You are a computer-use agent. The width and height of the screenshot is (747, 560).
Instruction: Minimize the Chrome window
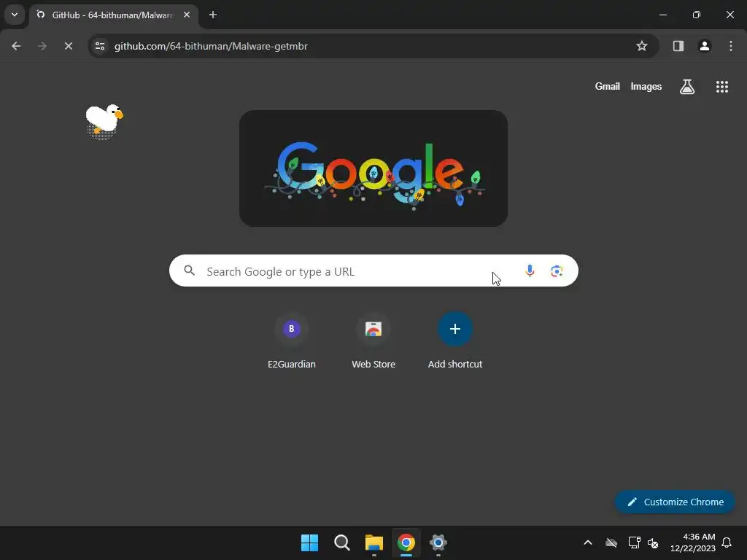[662, 15]
